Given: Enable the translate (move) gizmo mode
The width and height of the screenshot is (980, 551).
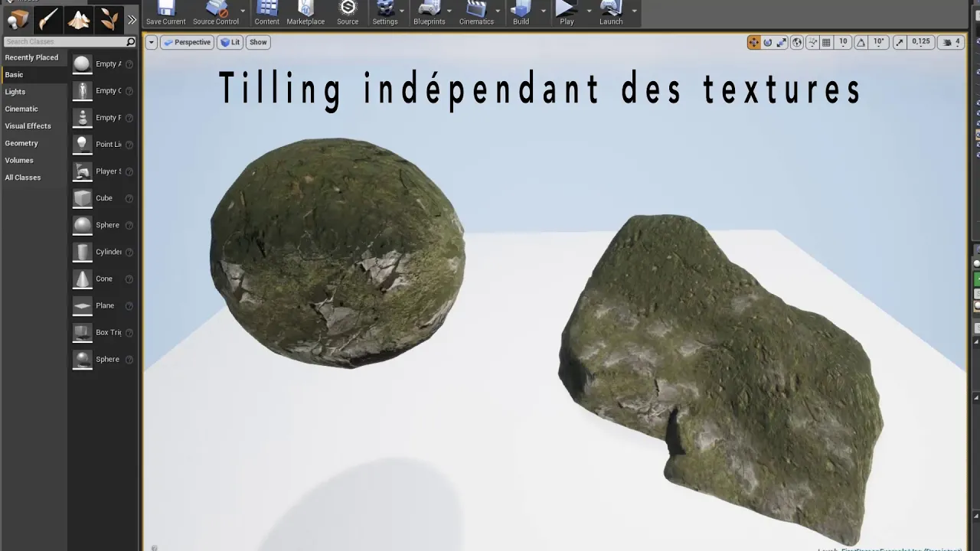Looking at the screenshot, I should 754,43.
